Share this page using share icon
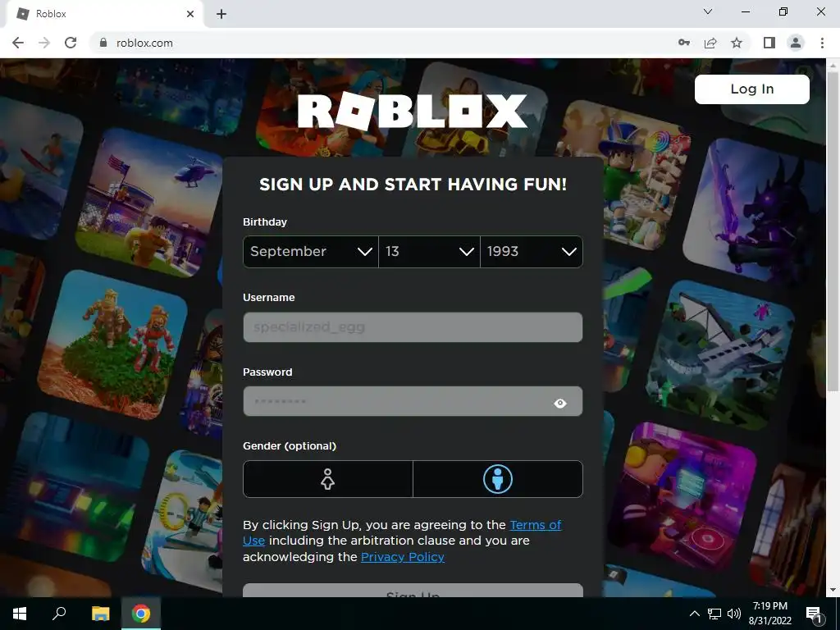The image size is (840, 630). [710, 43]
